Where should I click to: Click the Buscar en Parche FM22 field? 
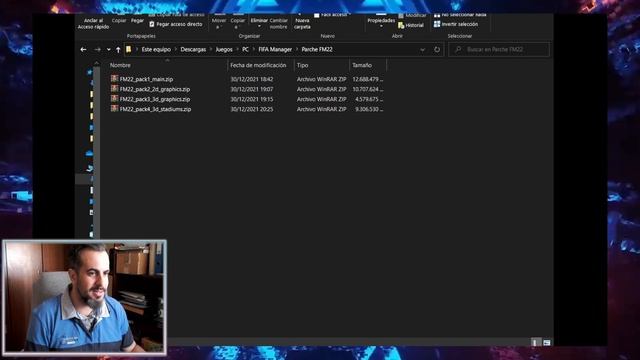click(499, 49)
